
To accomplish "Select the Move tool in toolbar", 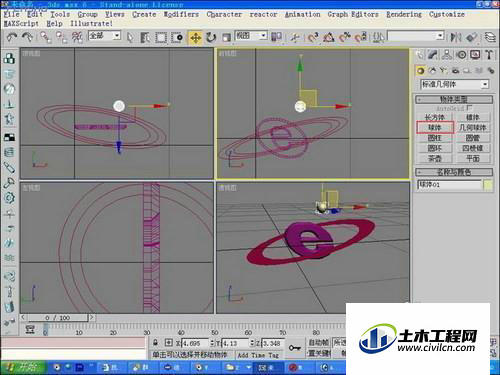I will 195,38.
